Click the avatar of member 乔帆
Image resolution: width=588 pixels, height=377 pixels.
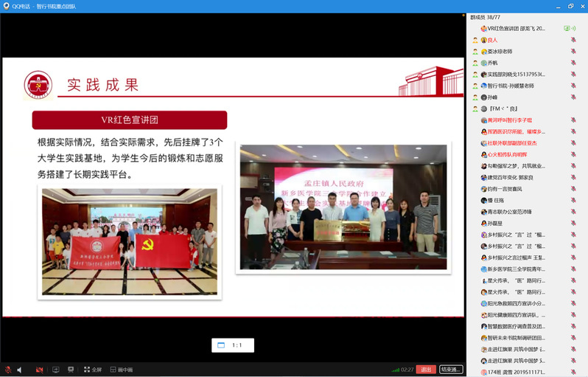pyautogui.click(x=483, y=63)
